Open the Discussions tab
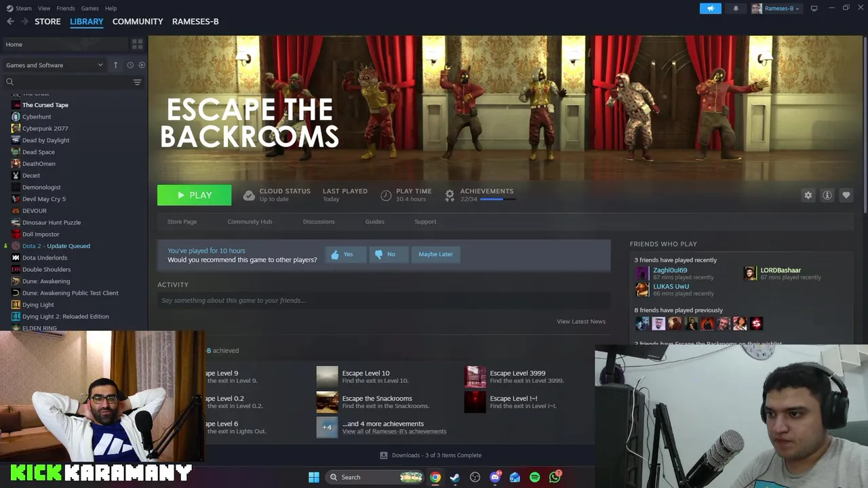The width and height of the screenshot is (868, 488). point(319,222)
